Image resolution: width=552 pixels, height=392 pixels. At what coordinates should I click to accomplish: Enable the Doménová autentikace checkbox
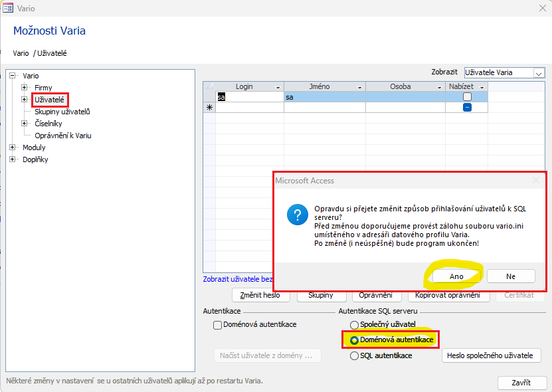pos(217,325)
